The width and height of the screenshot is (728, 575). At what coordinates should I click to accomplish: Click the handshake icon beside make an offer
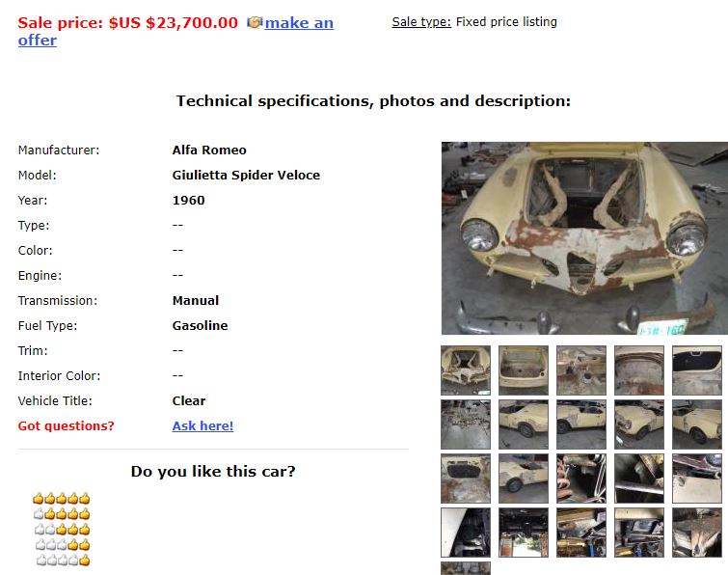[255, 22]
